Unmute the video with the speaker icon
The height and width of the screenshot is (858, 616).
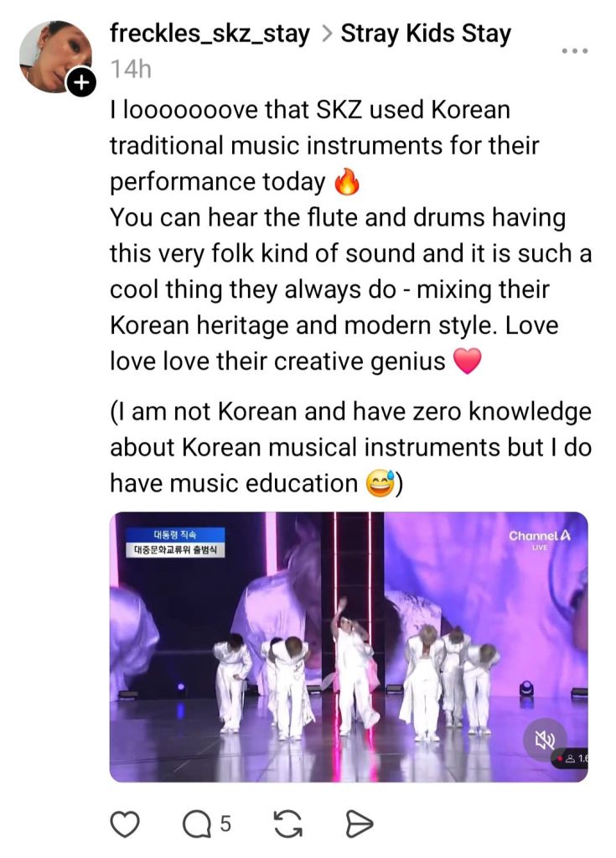click(x=545, y=741)
